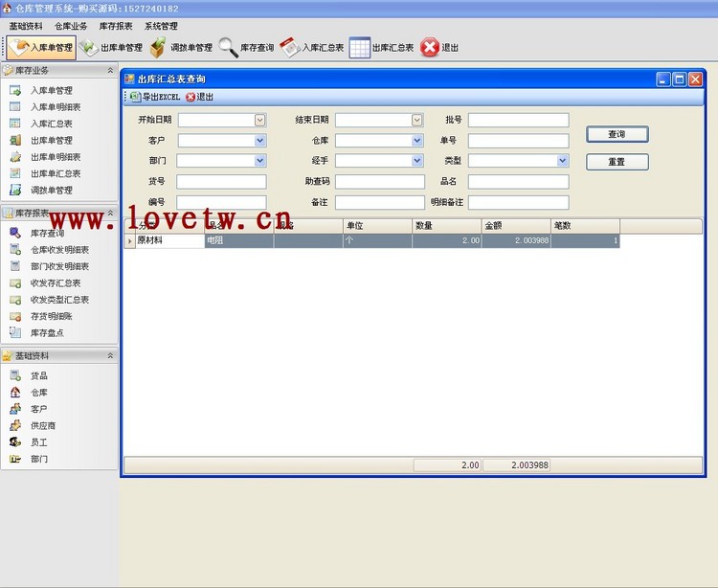This screenshot has width=718, height=588.
Task: Open the 类型 dropdown
Action: pos(562,160)
